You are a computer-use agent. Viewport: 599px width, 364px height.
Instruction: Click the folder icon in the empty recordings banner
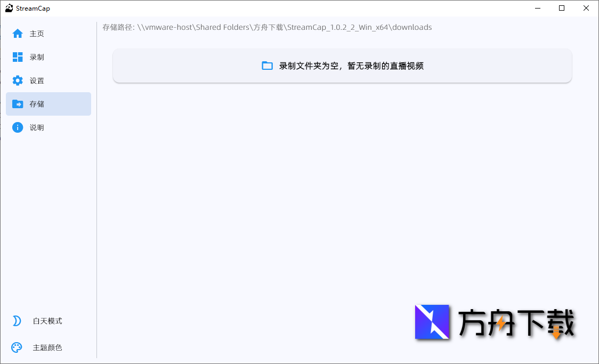pos(267,65)
